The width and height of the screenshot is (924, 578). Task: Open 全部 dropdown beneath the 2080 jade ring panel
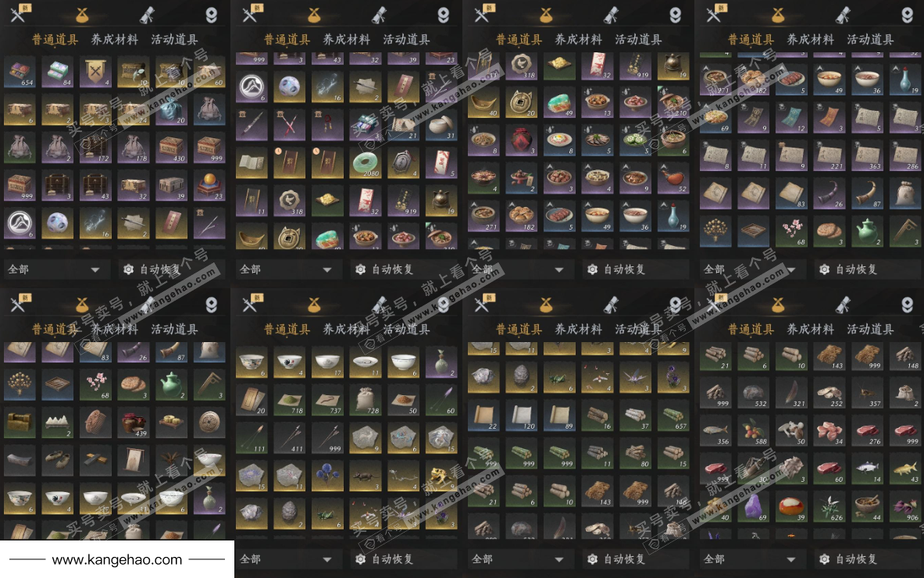coord(287,269)
